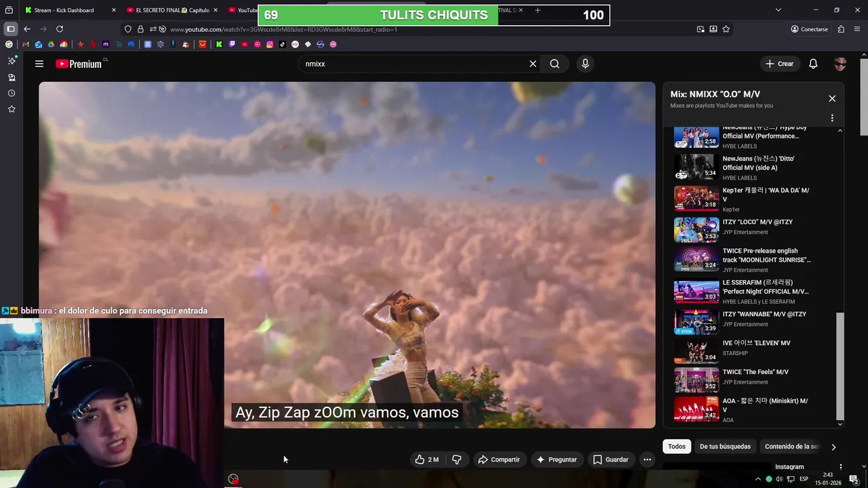Show hidden system tray icons chevron
This screenshot has width=868, height=488.
coord(757,479)
